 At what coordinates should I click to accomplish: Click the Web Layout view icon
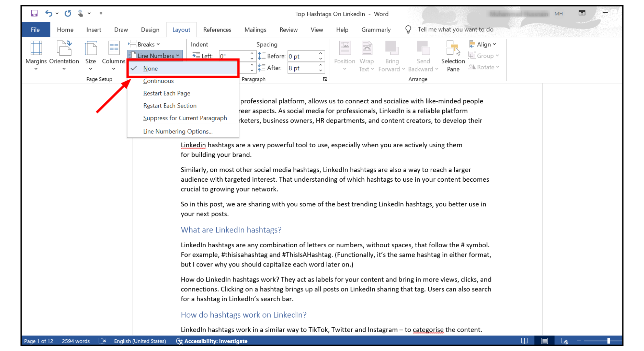565,341
